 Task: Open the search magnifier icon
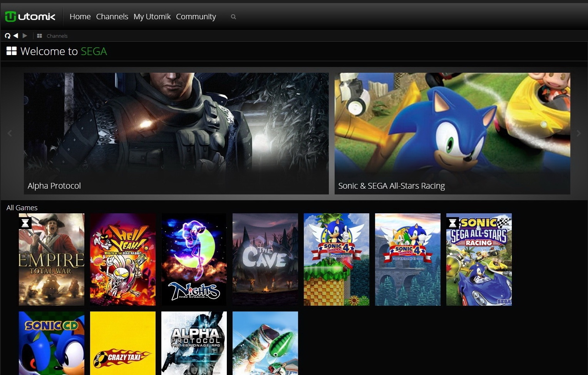pos(233,17)
